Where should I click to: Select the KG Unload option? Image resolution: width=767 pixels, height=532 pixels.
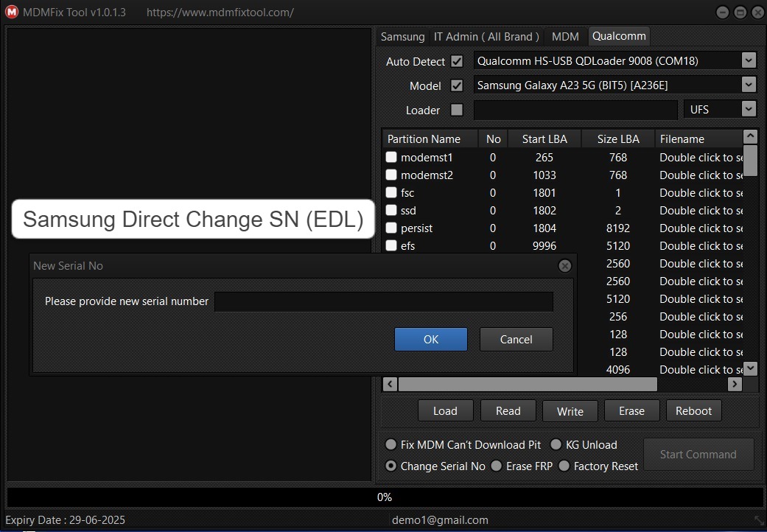coord(556,444)
